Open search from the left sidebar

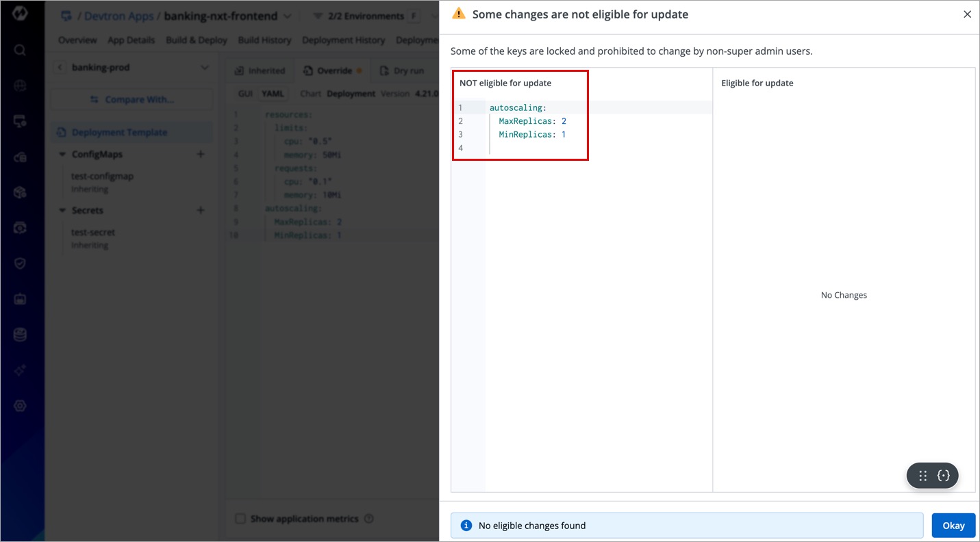click(20, 50)
